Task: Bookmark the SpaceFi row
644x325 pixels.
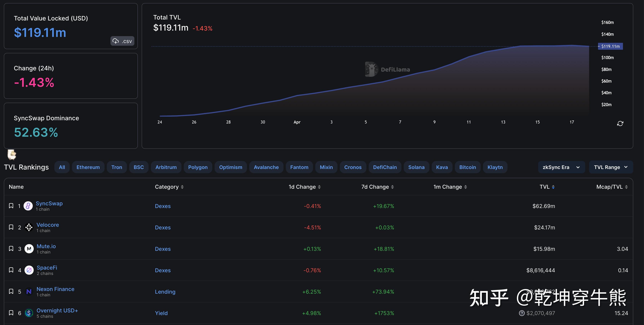Action: click(11, 270)
